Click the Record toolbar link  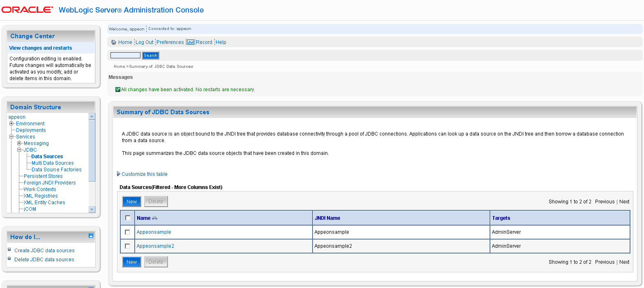(204, 42)
